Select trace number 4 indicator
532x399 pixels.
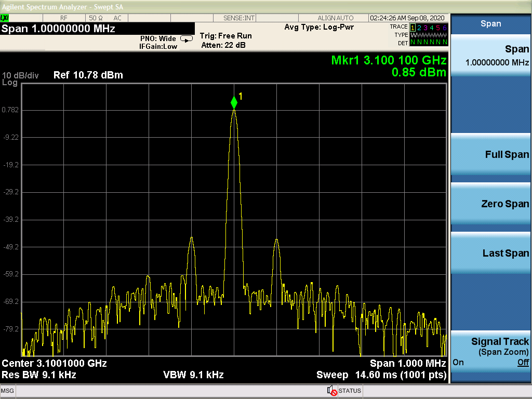[x=432, y=28]
